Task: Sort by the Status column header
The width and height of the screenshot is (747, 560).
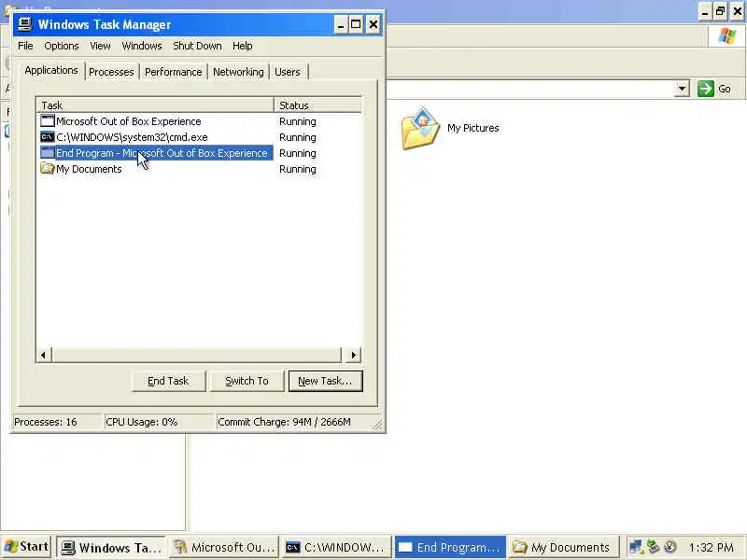Action: coord(317,105)
